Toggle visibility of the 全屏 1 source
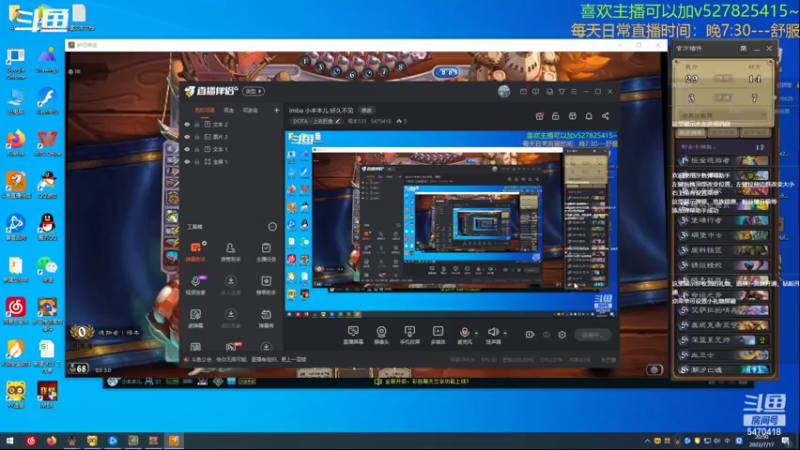Image resolution: width=800 pixels, height=450 pixels. [x=187, y=162]
